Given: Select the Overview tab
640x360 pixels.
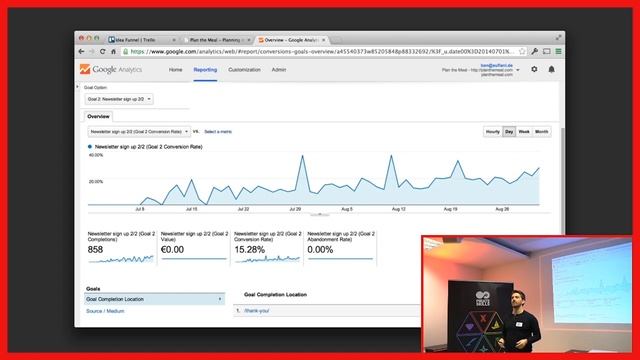Looking at the screenshot, I should click(x=98, y=116).
